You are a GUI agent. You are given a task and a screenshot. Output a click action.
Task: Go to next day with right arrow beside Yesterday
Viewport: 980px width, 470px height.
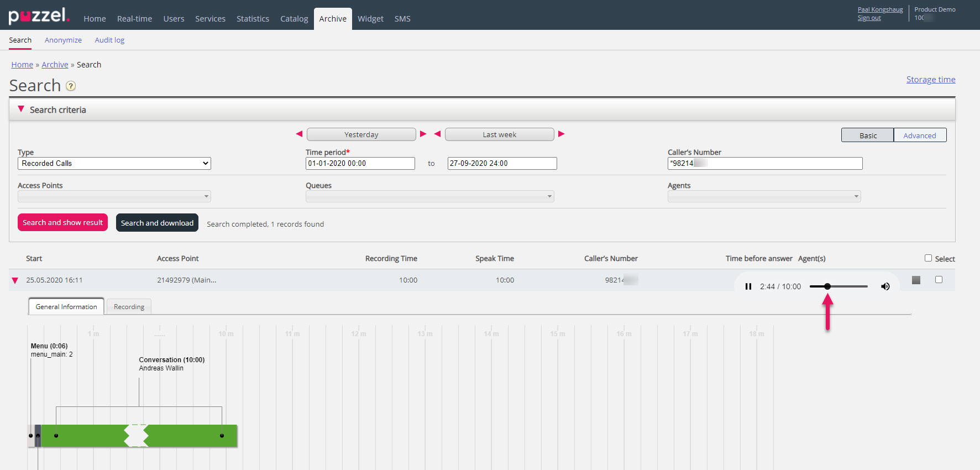423,134
